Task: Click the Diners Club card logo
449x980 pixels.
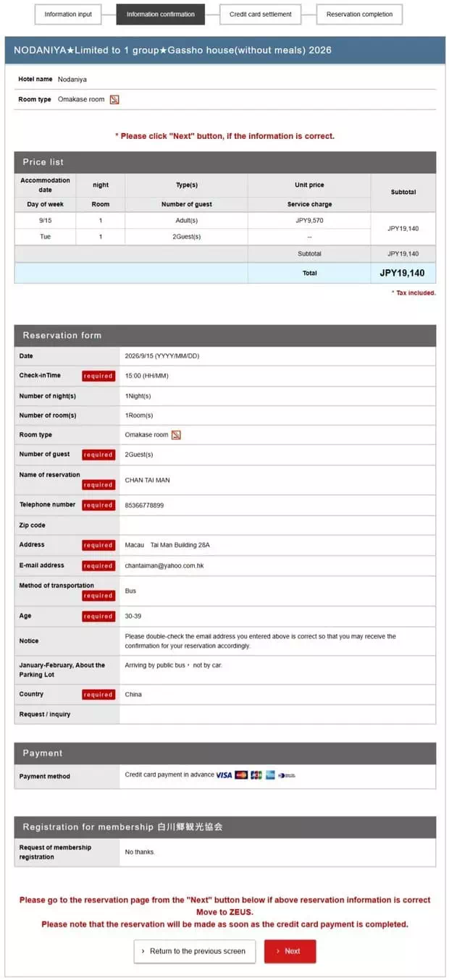Action: [287, 775]
